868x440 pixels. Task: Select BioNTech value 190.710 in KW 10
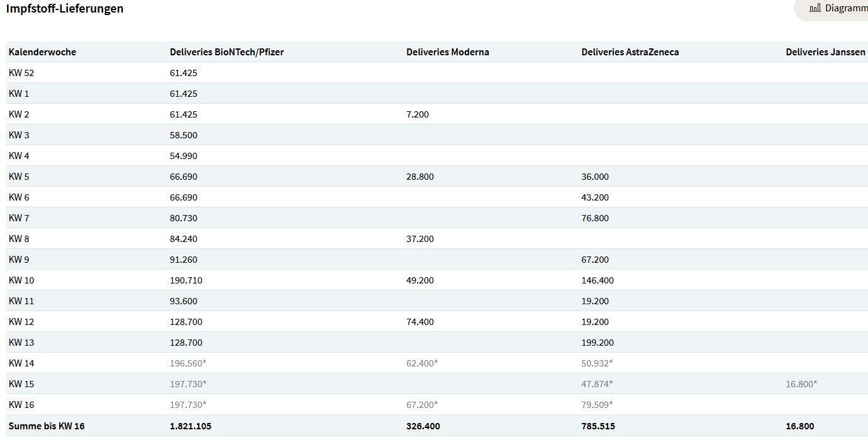186,280
